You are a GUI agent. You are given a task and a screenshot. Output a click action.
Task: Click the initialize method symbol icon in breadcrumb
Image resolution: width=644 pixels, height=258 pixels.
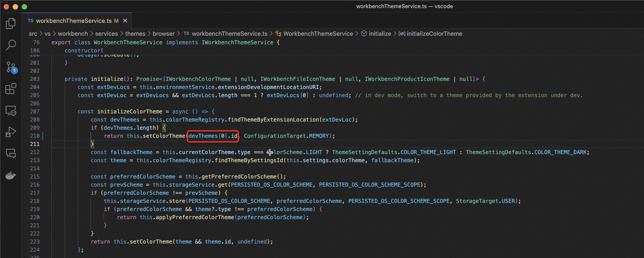364,33
